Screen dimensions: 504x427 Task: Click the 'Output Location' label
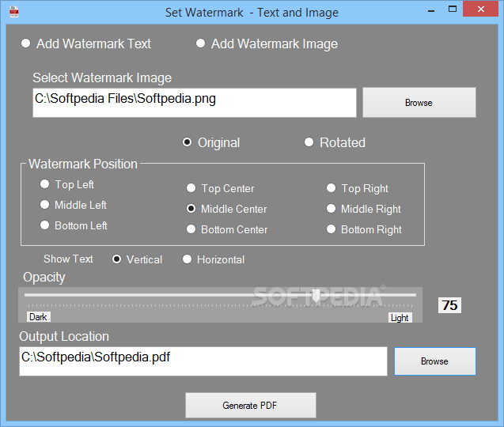(64, 336)
